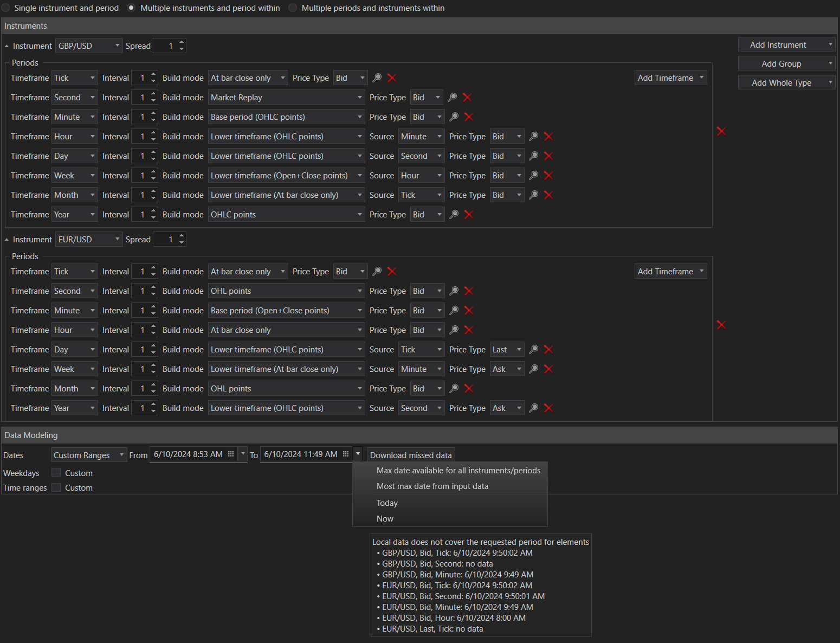Image resolution: width=840 pixels, height=643 pixels.
Task: Choose Max date available for all instruments/periods
Action: coord(458,471)
